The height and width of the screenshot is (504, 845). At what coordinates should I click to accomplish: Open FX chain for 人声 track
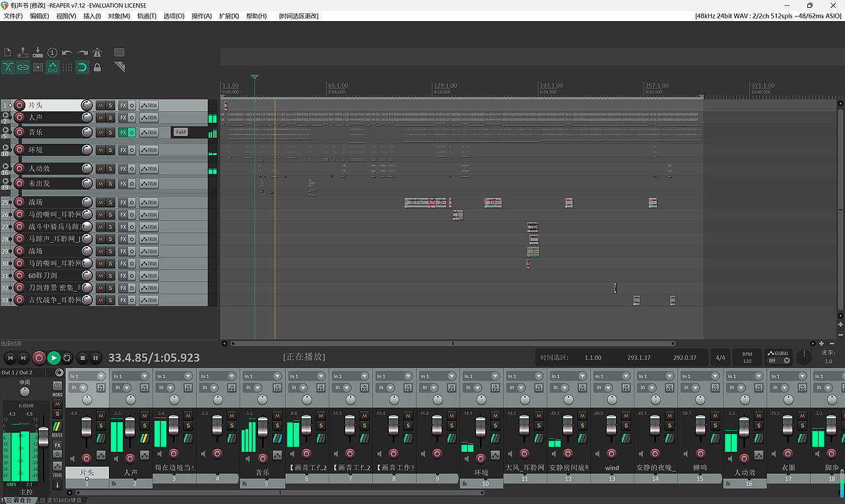[123, 118]
